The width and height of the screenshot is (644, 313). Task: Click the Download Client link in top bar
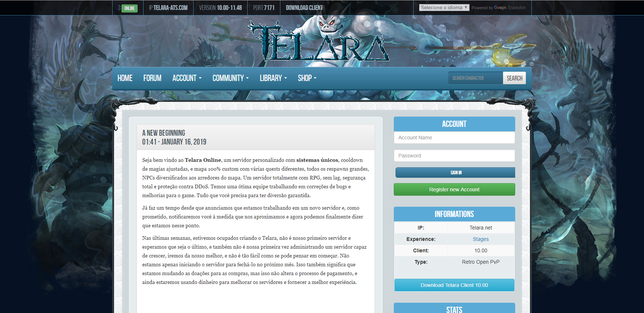click(304, 8)
